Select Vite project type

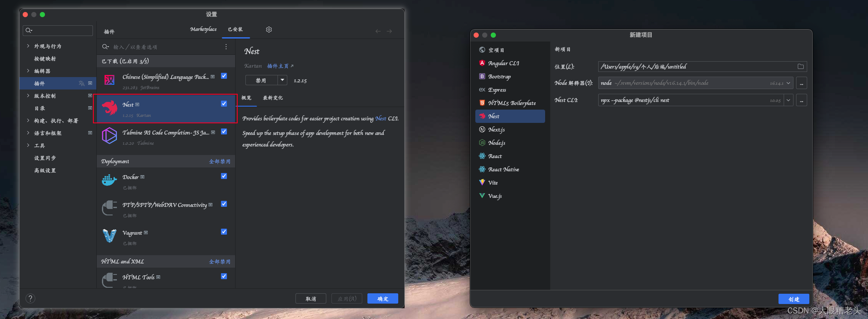coord(510,182)
